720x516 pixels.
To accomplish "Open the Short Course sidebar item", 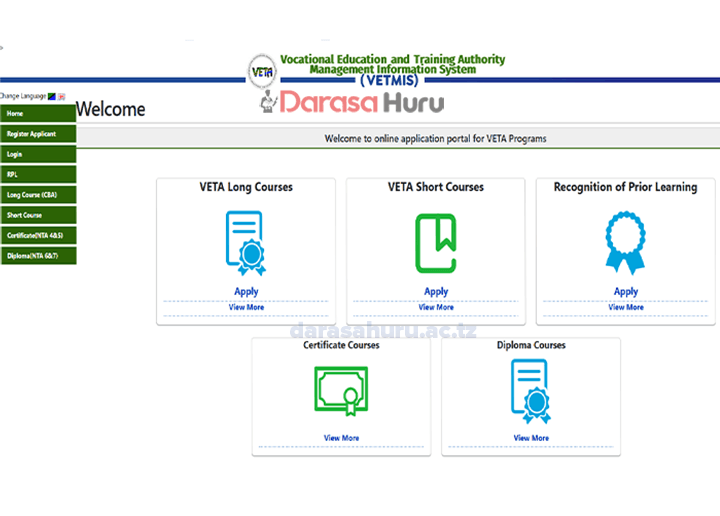I will click(38, 215).
